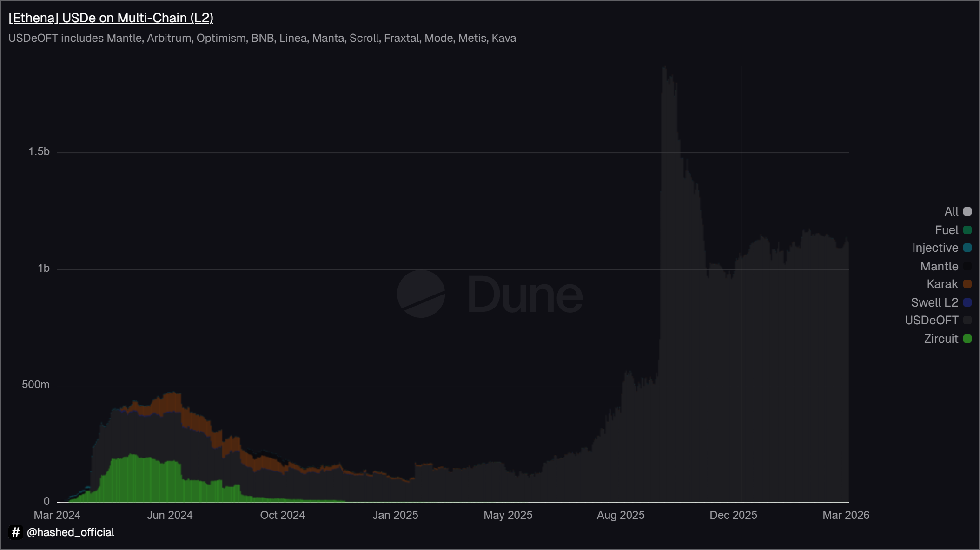The width and height of the screenshot is (980, 550).
Task: Toggle the Fuel series label in legend
Action: tap(947, 230)
